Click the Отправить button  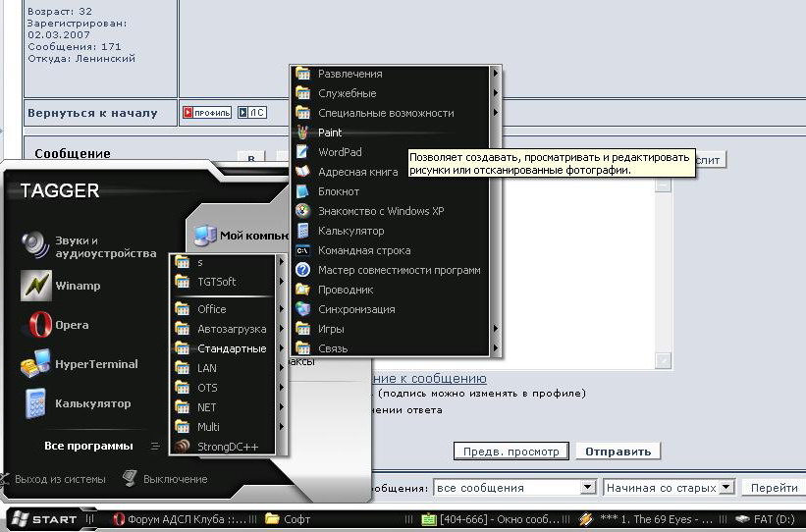[x=618, y=452]
